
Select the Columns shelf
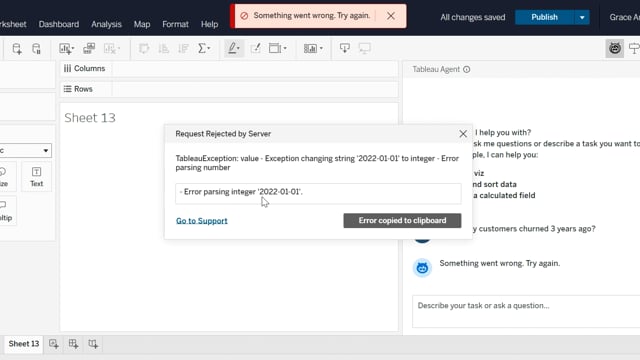point(229,69)
